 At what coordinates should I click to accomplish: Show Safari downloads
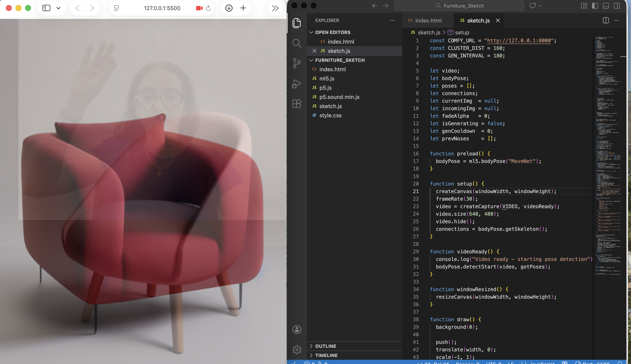pyautogui.click(x=229, y=8)
